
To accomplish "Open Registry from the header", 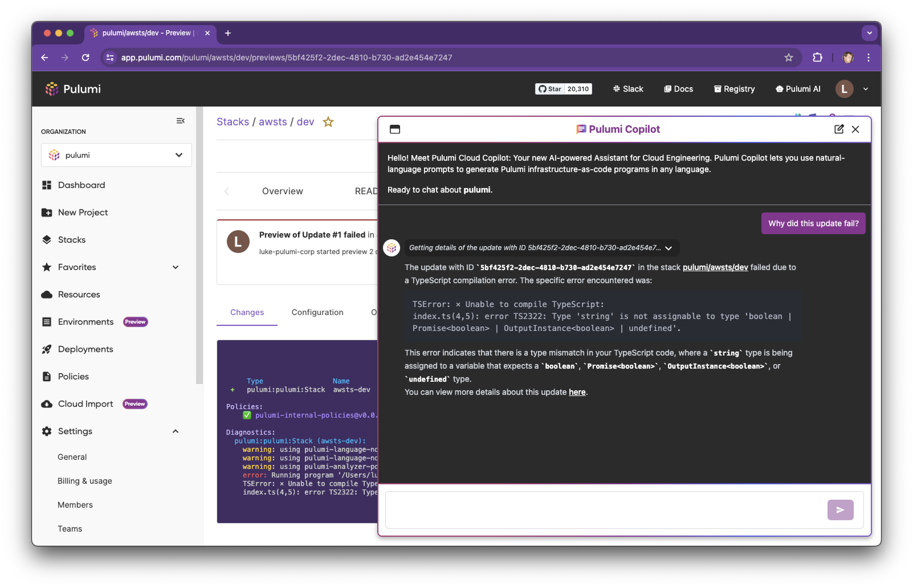I will click(734, 89).
